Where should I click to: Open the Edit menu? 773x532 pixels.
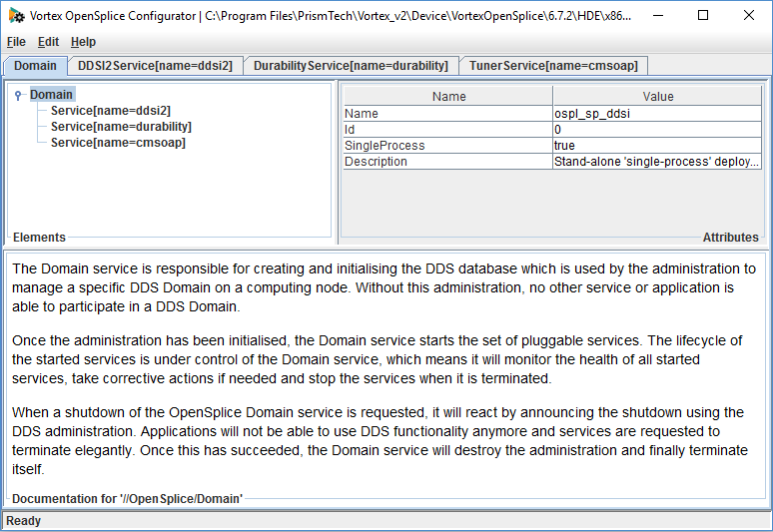[x=48, y=42]
